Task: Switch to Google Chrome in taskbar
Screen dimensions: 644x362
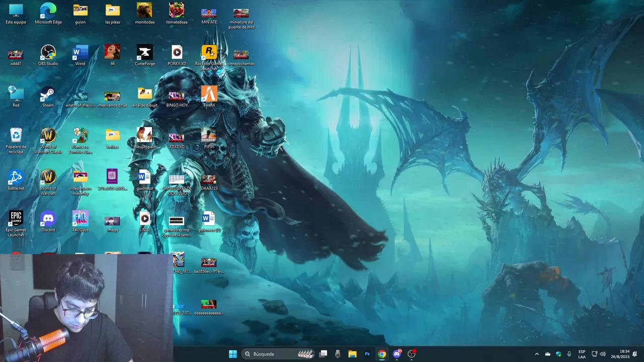Action: tap(382, 354)
